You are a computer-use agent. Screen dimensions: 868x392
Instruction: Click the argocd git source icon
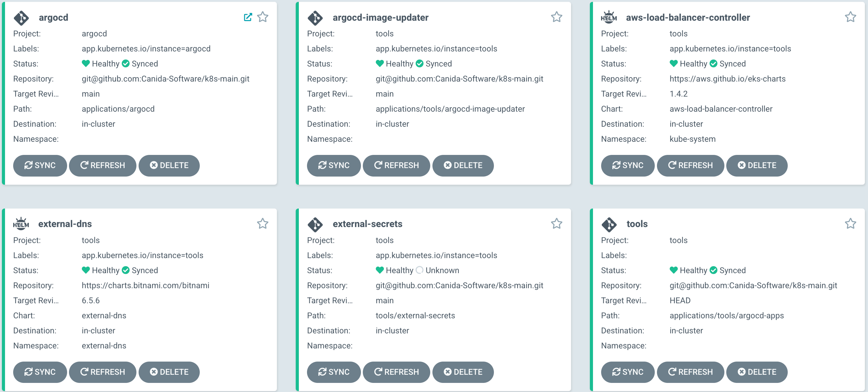[x=21, y=18]
